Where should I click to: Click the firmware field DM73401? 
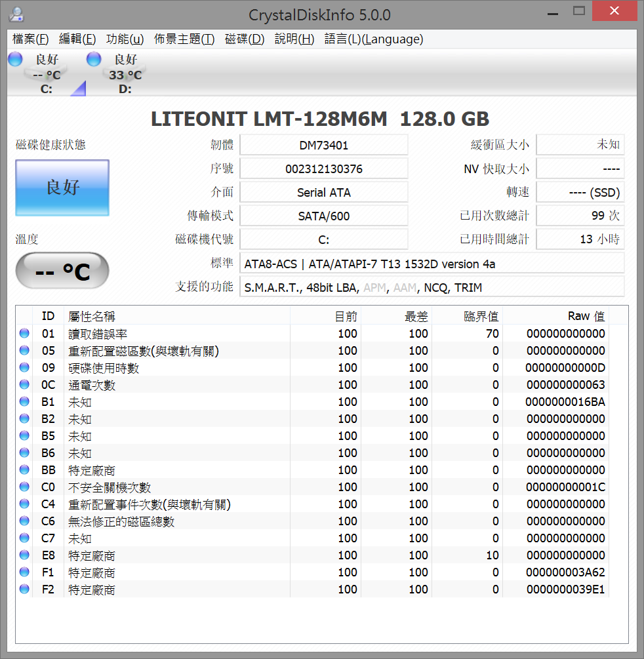[x=324, y=145]
